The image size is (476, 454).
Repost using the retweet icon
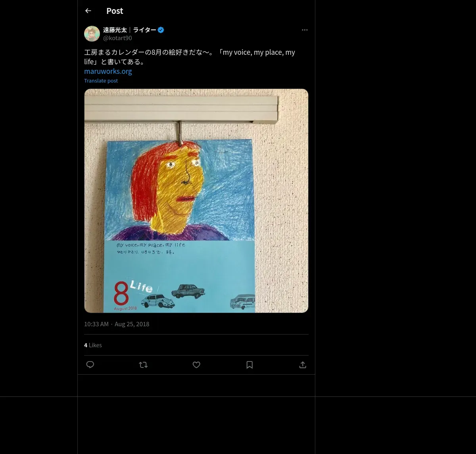pos(143,365)
